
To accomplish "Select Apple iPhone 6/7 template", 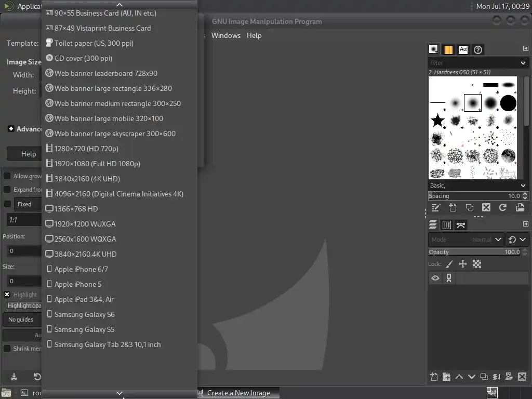I will point(119,269).
